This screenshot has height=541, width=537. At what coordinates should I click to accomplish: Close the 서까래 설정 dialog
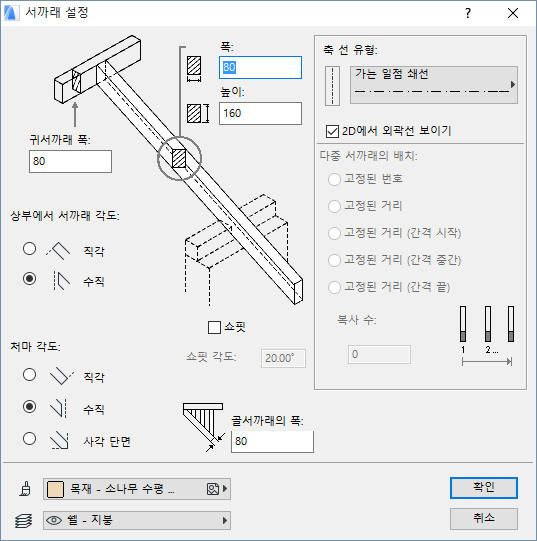click(x=513, y=13)
